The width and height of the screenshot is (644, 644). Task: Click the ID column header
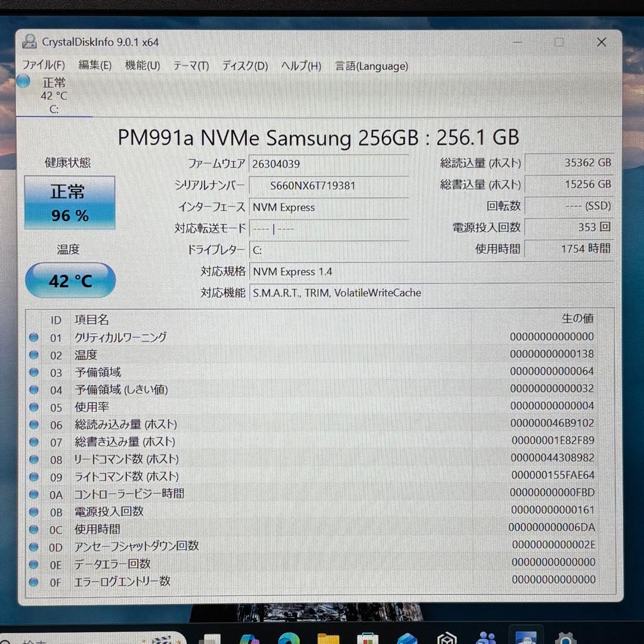click(x=56, y=320)
